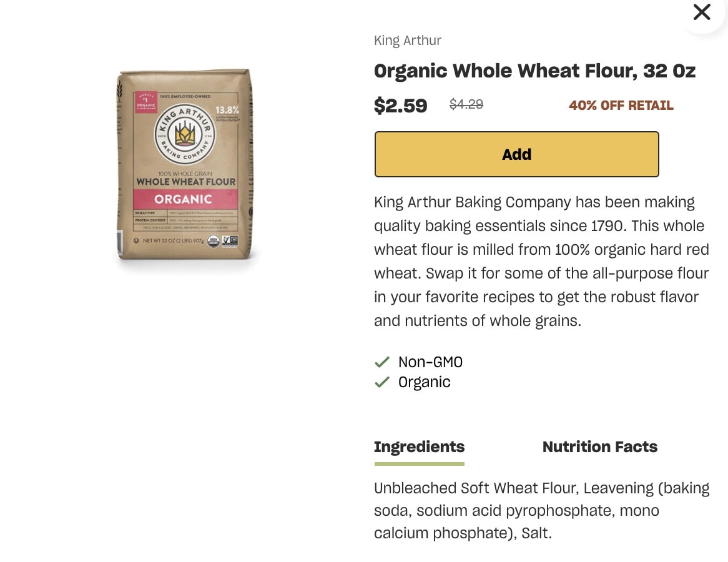Click the red ORGANIC banner on bag
The image size is (728, 562).
coord(185,199)
